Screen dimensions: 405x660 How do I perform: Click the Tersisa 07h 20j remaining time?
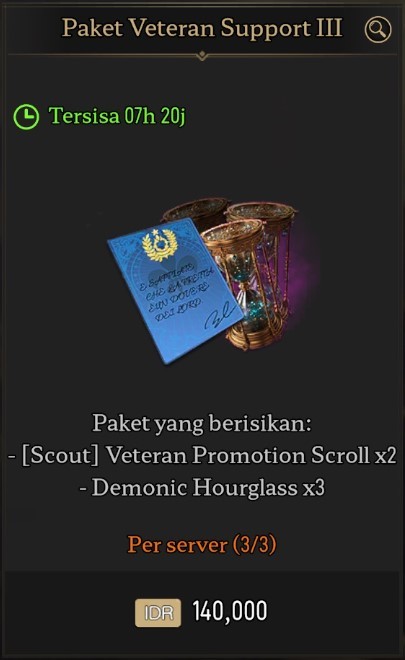point(117,116)
